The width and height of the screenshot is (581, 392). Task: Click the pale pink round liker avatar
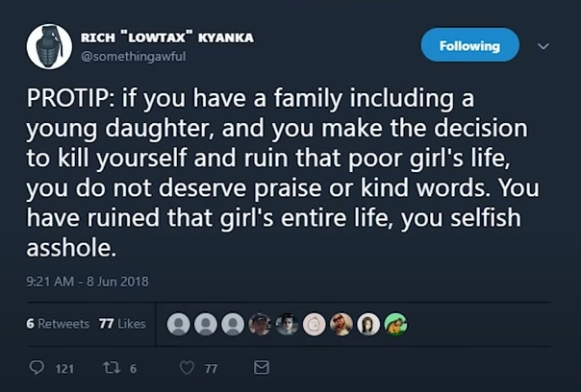tap(315, 324)
